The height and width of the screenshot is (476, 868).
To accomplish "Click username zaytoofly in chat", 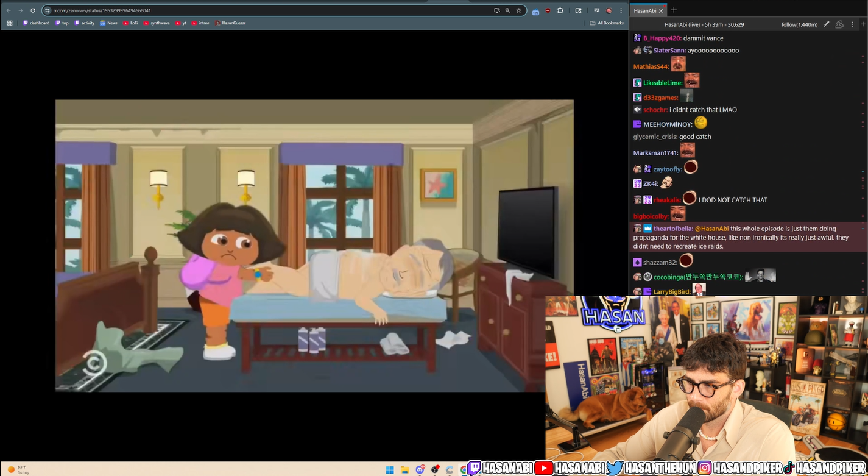I will tap(667, 169).
